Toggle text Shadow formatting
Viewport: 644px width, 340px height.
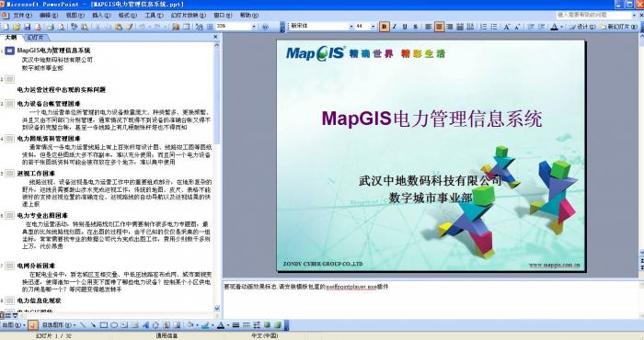[x=415, y=27]
